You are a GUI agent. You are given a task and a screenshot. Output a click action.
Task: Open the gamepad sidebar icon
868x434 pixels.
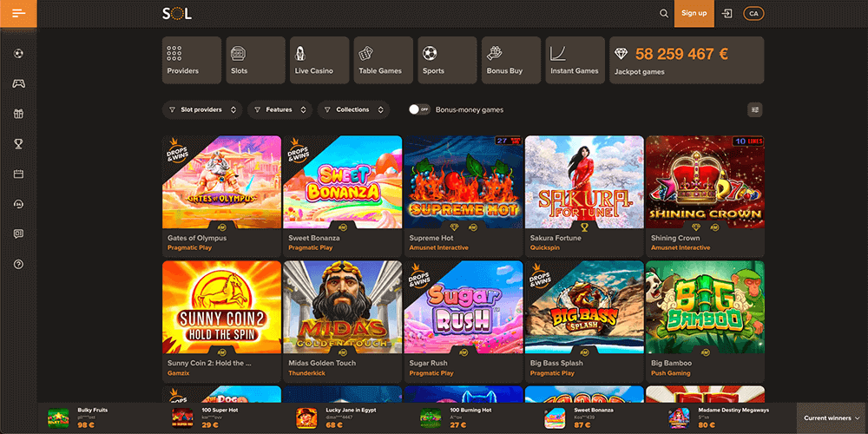click(x=19, y=83)
